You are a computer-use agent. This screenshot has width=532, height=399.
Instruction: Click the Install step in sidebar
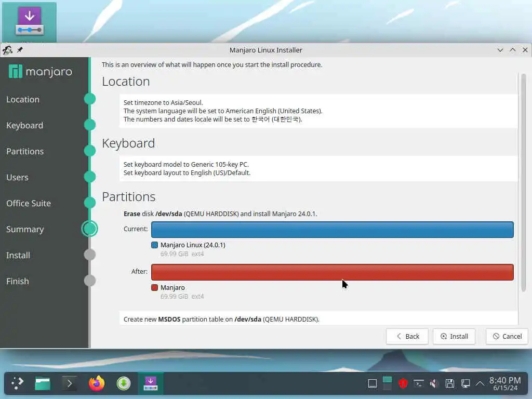[18, 255]
